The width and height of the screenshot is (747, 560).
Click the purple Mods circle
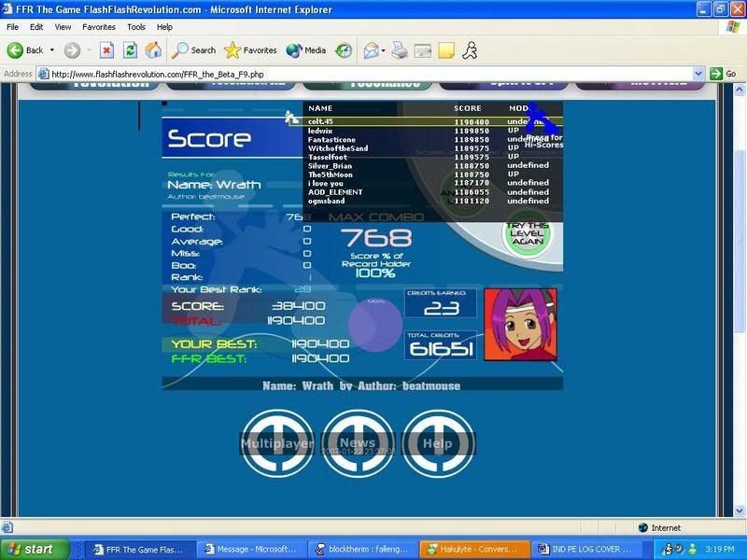[375, 325]
